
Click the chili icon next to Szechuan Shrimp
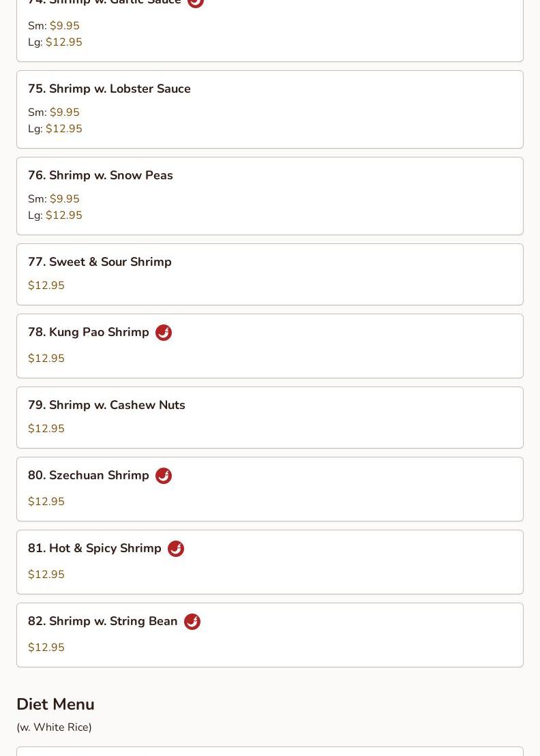click(x=164, y=476)
